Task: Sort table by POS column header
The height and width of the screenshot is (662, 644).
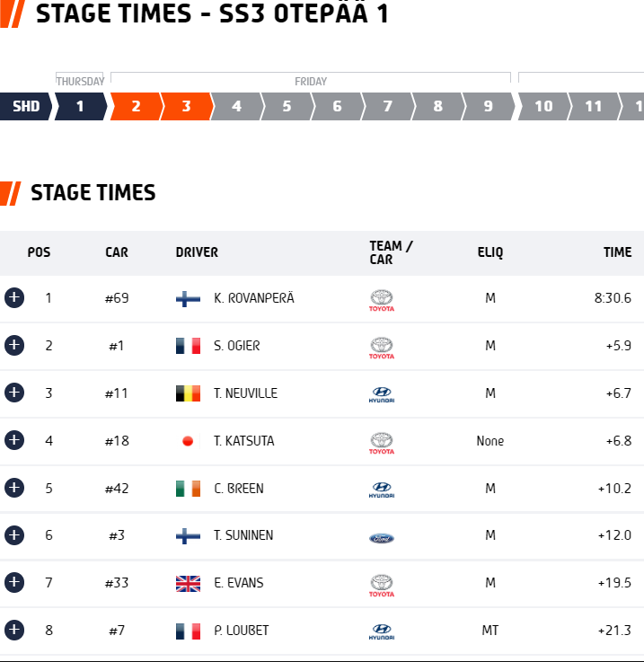Action: coord(39,252)
